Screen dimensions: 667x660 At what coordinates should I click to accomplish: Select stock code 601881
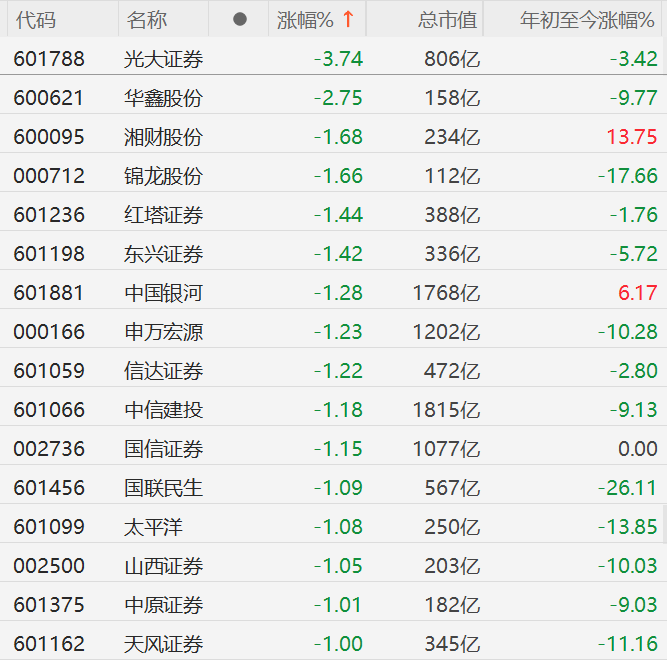48,293
